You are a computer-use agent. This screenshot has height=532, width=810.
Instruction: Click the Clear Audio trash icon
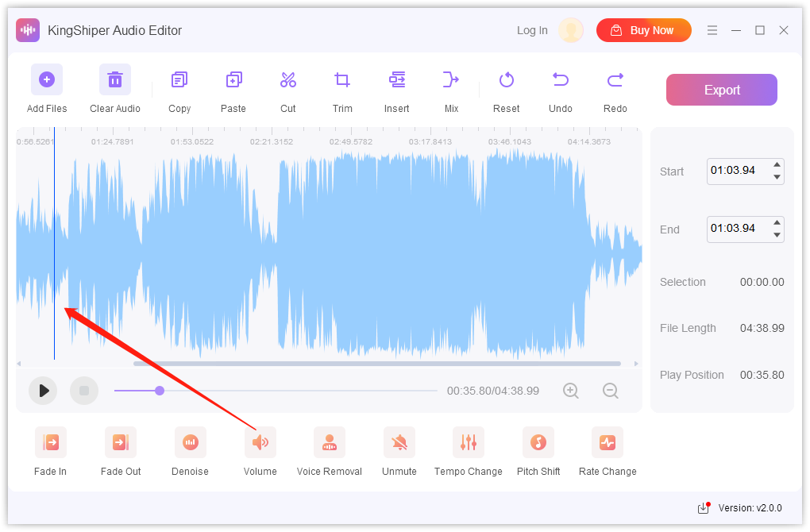pos(114,79)
